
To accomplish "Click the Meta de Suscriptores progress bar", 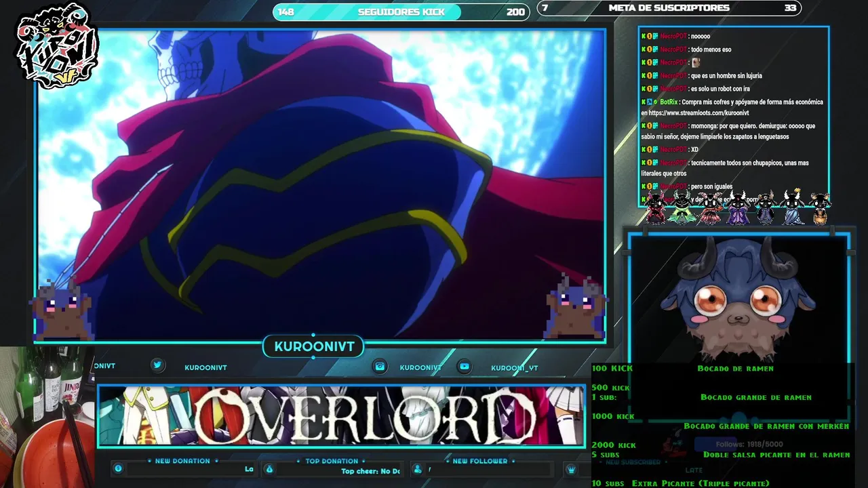I will tap(669, 8).
